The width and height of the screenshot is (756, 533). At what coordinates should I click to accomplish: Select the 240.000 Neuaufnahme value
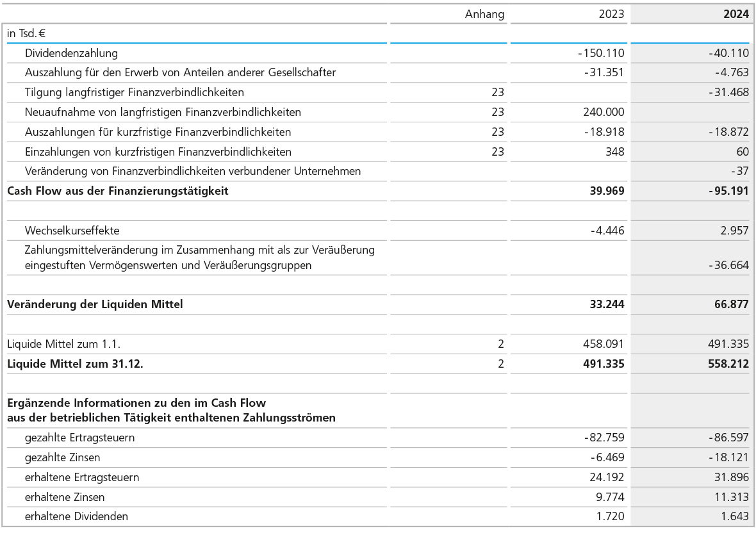click(605, 112)
